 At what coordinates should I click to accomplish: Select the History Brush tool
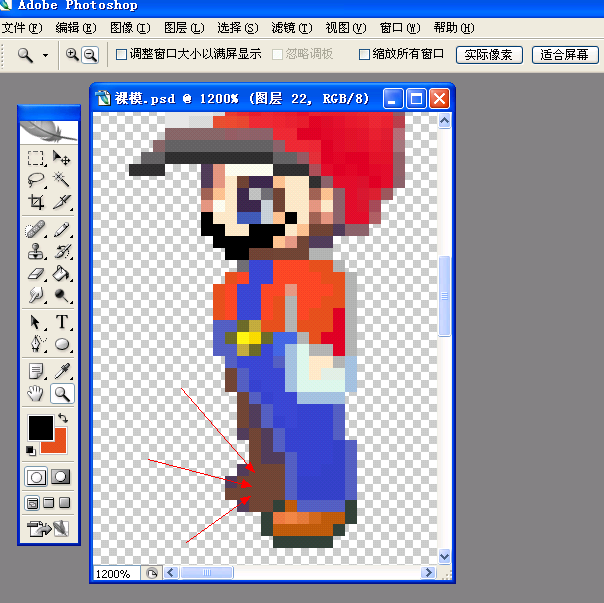61,252
